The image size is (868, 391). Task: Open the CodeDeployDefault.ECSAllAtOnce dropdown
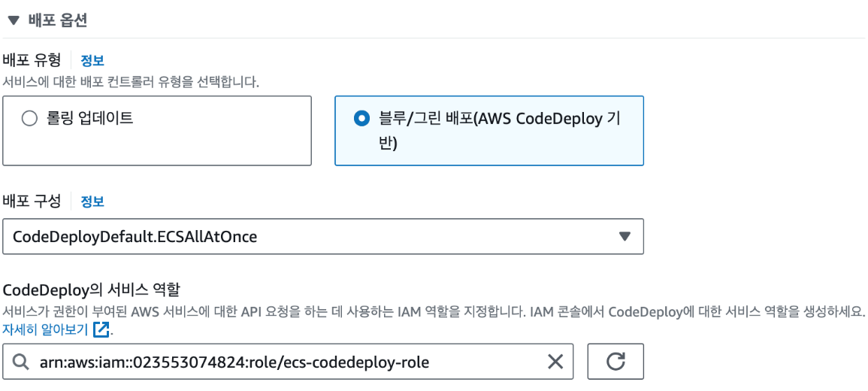click(322, 237)
